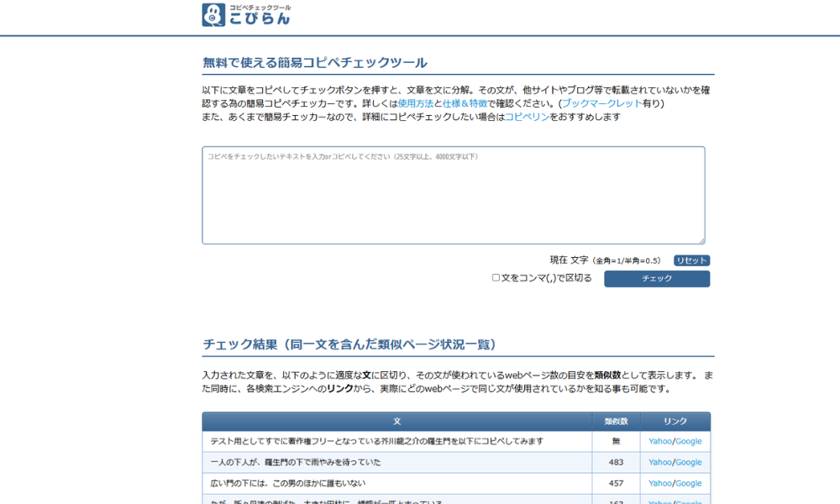Image resolution: width=840 pixels, height=504 pixels.
Task: Follow the コピペリン link
Action: [527, 117]
